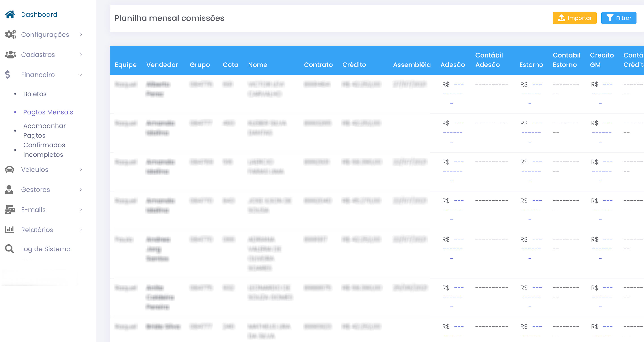Click the funnel icon on Filtrar
The image size is (644, 342).
(610, 18)
